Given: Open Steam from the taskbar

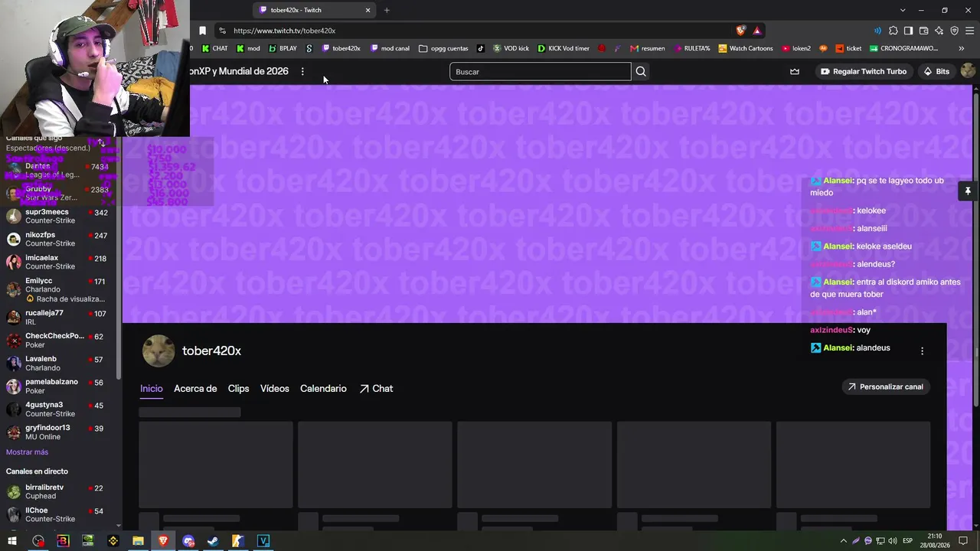Looking at the screenshot, I should click(x=213, y=541).
